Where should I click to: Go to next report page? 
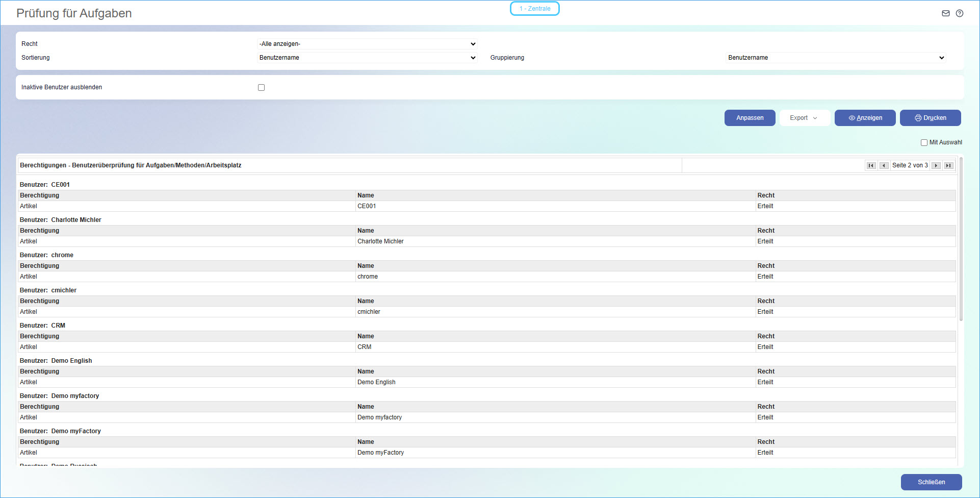(936, 165)
